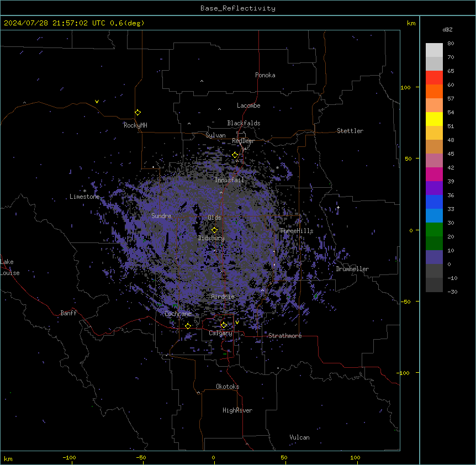Click the Limestone label
Screen dimensions: 476x465
pyautogui.click(x=84, y=197)
